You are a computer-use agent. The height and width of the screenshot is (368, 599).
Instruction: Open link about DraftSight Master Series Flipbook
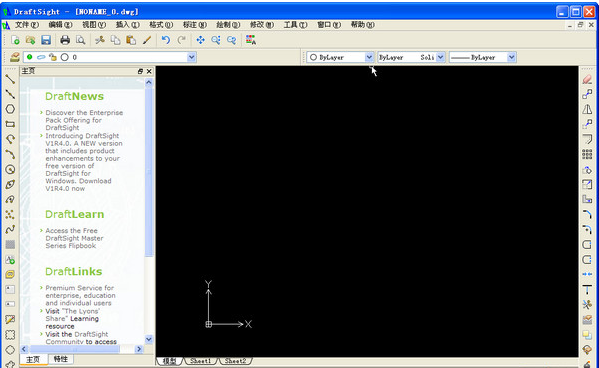pyautogui.click(x=74, y=238)
